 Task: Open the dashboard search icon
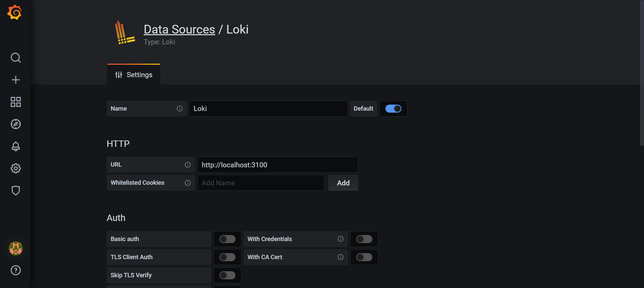coord(15,58)
